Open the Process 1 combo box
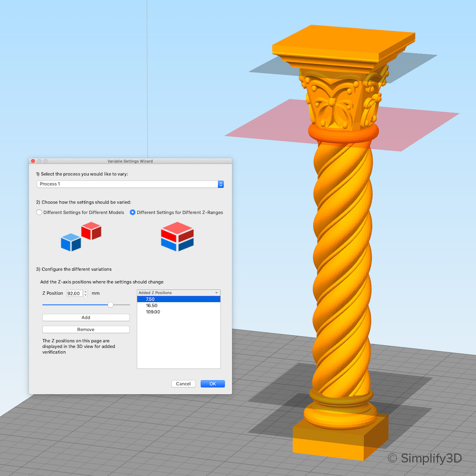 [x=130, y=184]
